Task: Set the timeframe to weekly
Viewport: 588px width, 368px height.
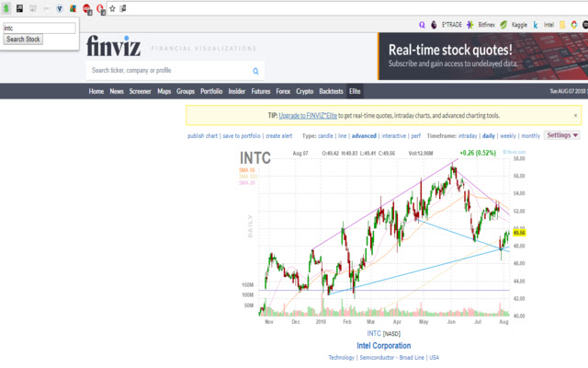Action: pyautogui.click(x=508, y=136)
